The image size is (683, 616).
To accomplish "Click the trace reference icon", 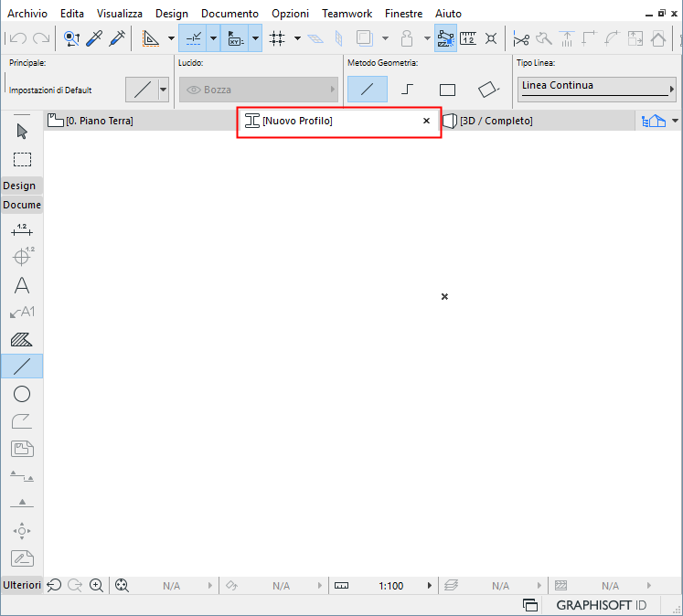I will pyautogui.click(x=364, y=38).
